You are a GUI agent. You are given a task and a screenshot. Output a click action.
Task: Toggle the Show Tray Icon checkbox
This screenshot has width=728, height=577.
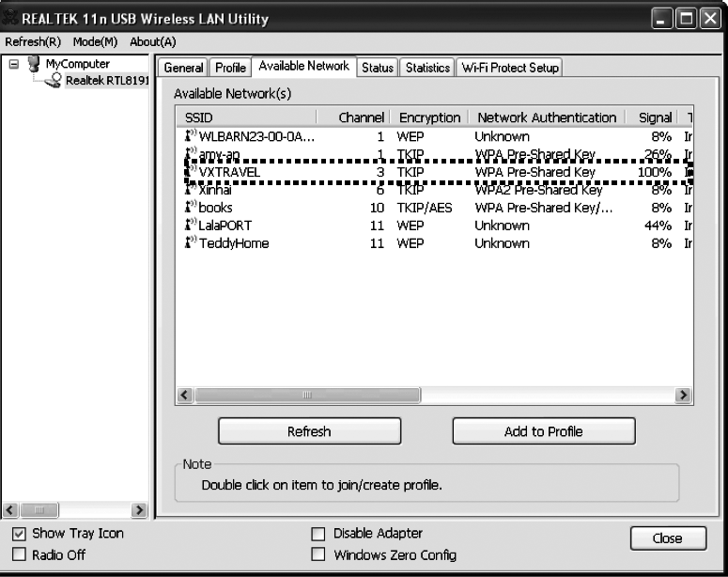point(19,534)
